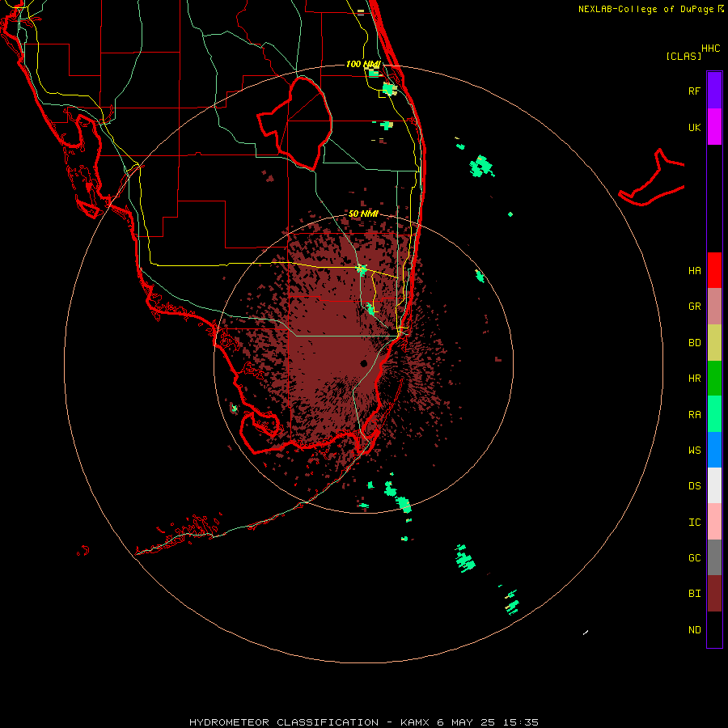Click the red HA legend swatch
Viewport: 728px width, 728px height.
tap(714, 270)
